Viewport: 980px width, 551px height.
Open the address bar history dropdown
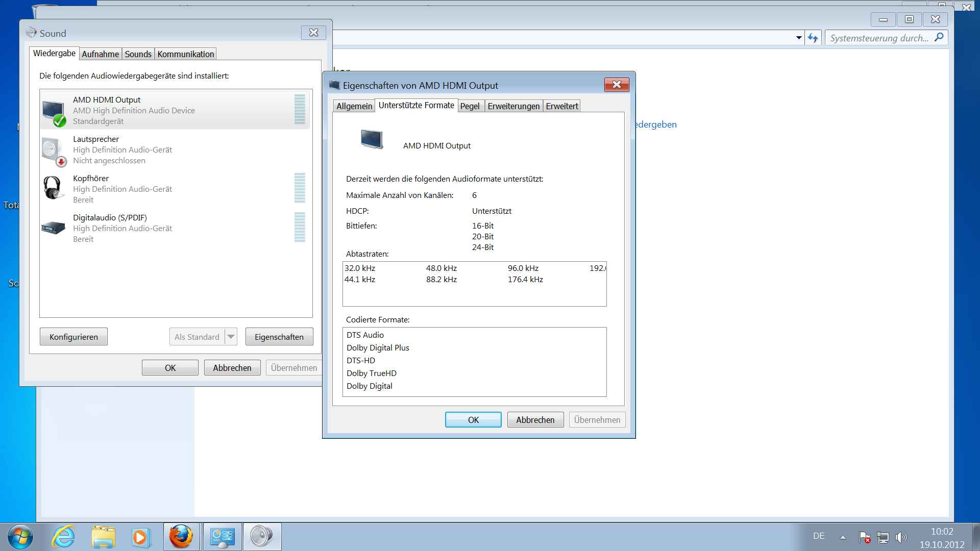click(799, 38)
